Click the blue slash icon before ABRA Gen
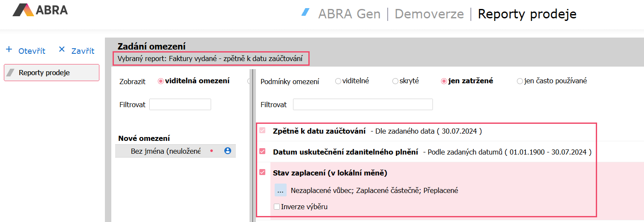Image resolution: width=644 pixels, height=222 pixels. 305,12
